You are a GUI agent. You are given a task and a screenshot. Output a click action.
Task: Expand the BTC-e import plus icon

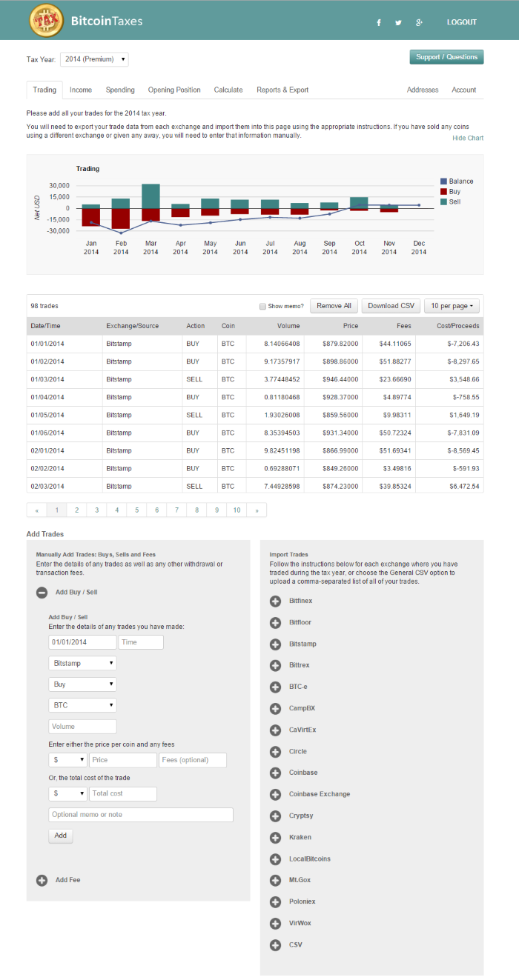tap(276, 687)
